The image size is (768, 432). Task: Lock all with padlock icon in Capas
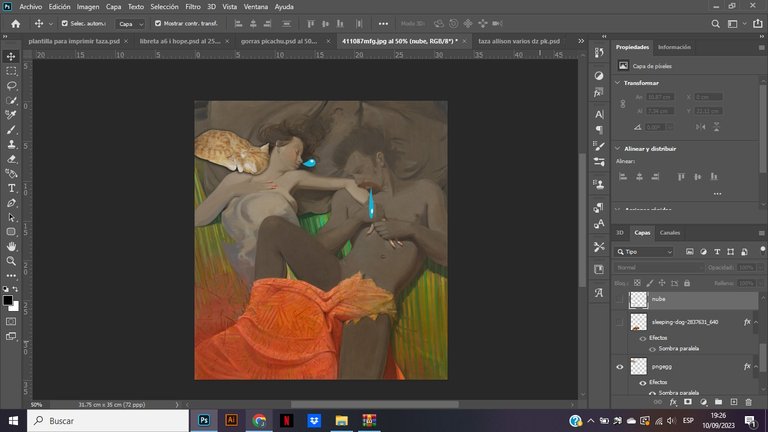coord(687,283)
